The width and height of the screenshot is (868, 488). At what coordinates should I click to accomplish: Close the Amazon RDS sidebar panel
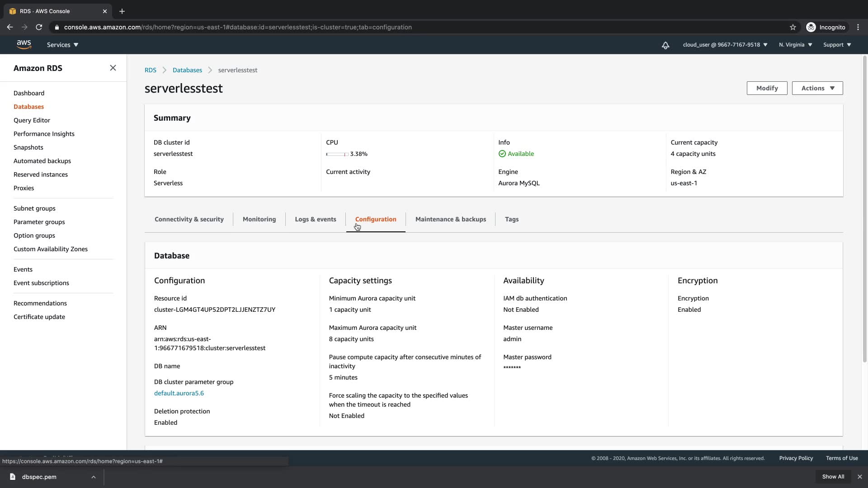coord(113,68)
